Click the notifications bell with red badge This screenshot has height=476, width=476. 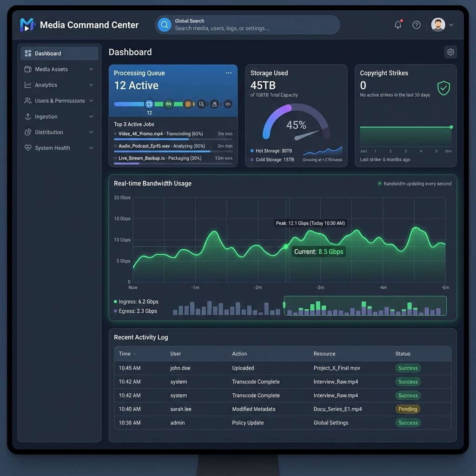[398, 25]
